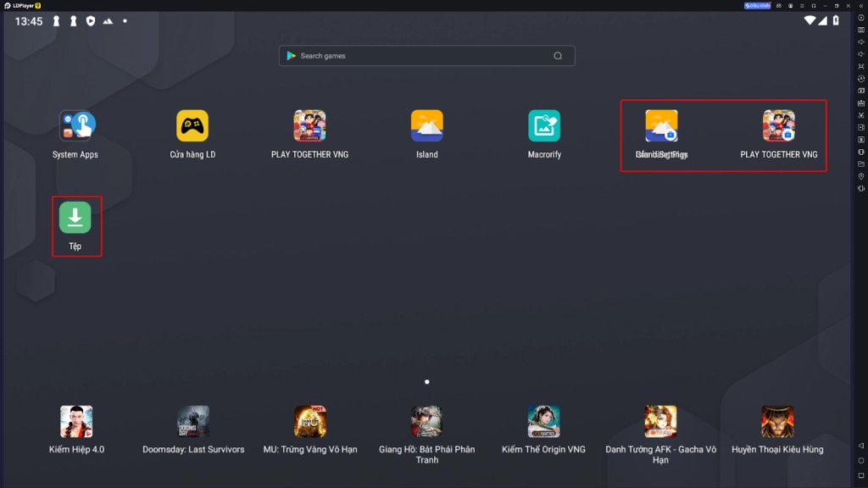Open Doomsday: Last Survivors game
This screenshot has width=868, height=488.
[193, 421]
